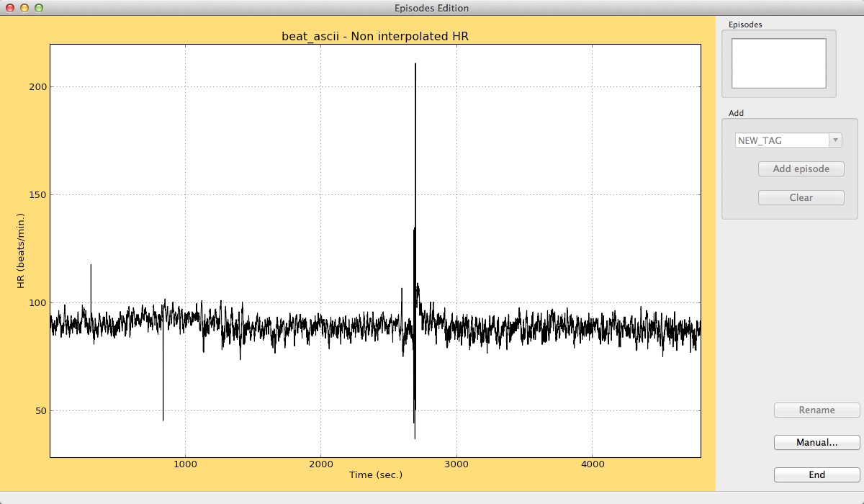Open the Manual... dialog button
Image resolution: width=864 pixels, height=504 pixels.
[816, 443]
